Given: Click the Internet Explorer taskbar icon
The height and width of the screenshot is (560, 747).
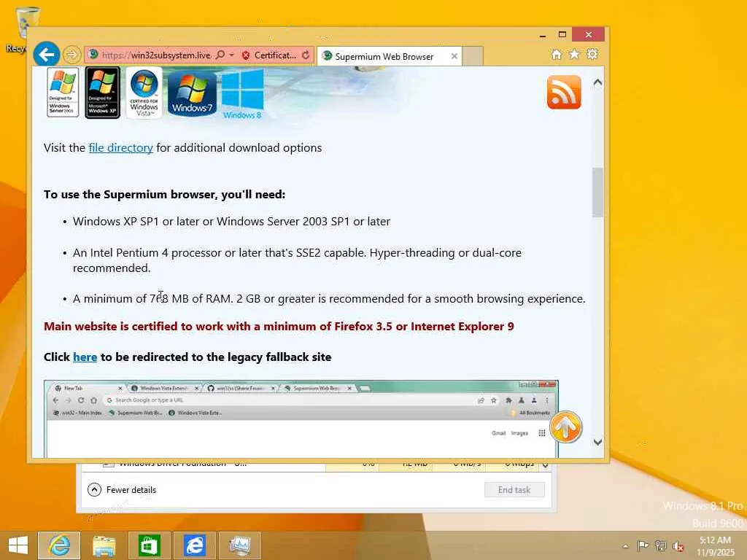Looking at the screenshot, I should click(x=59, y=545).
